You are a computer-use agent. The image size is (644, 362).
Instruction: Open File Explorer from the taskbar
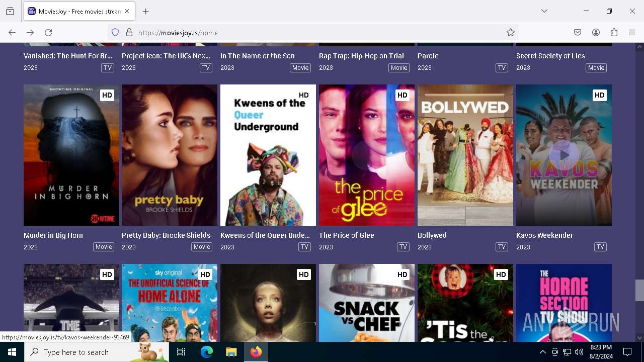coord(231,352)
